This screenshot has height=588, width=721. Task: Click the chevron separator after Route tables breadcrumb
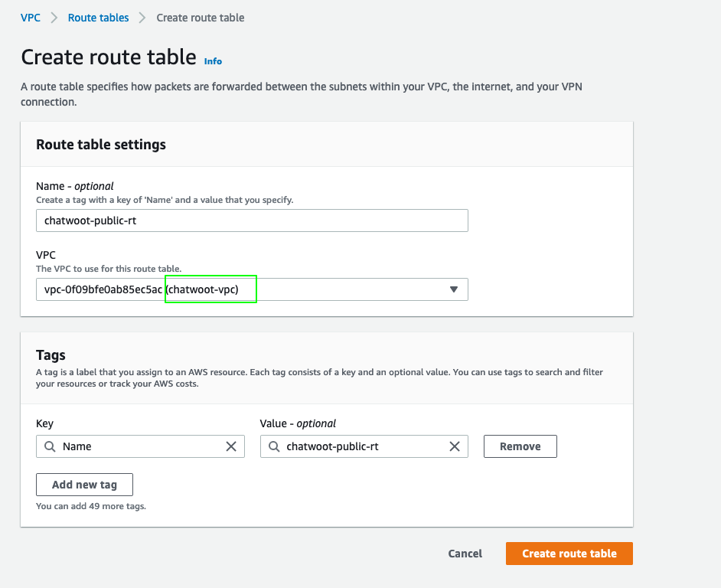click(x=142, y=18)
